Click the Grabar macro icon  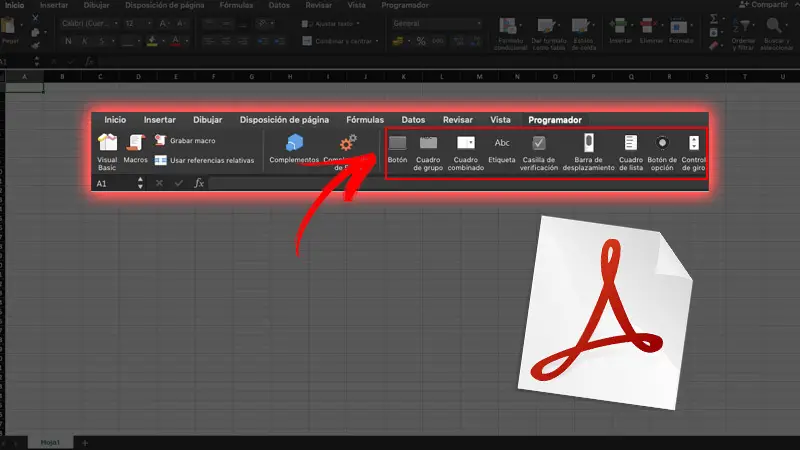(160, 140)
